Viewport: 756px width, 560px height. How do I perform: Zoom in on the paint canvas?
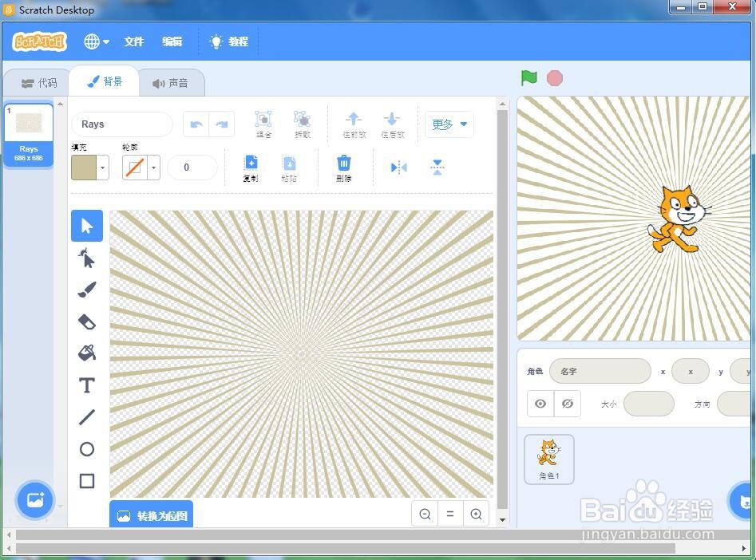click(476, 515)
